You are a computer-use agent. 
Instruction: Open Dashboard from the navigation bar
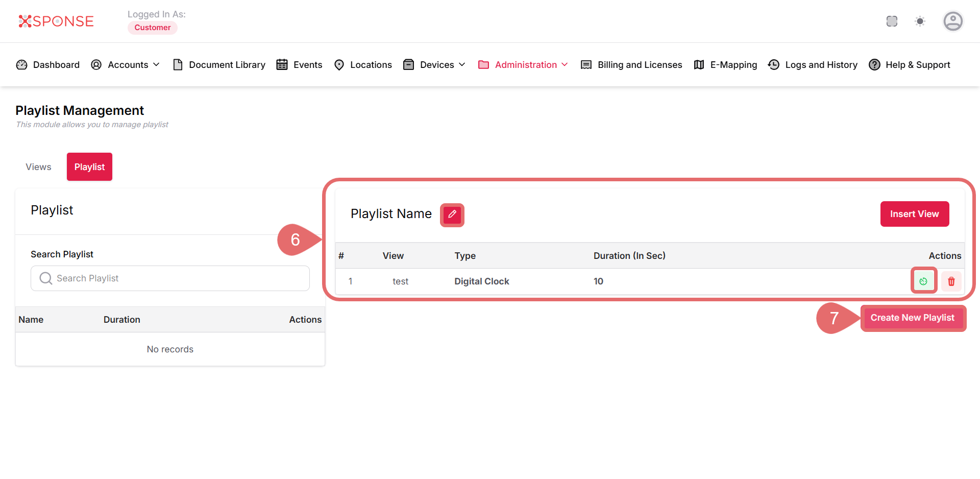coord(48,65)
